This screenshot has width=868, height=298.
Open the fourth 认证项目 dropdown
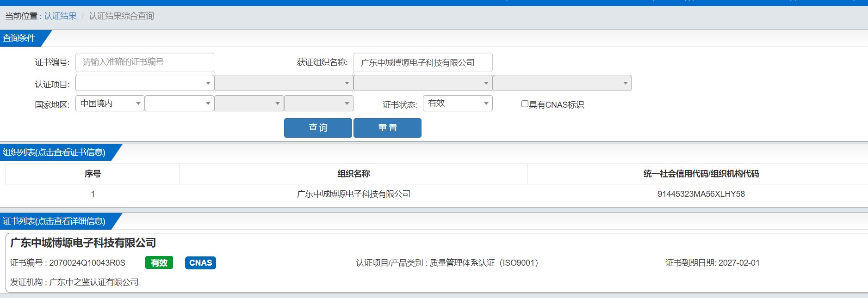tap(562, 83)
